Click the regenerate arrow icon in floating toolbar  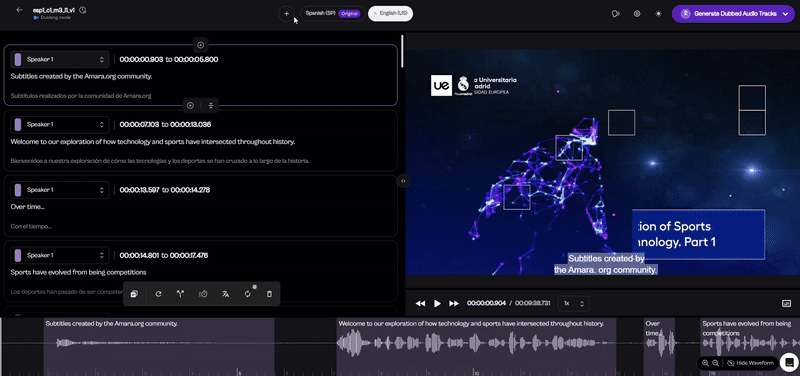(x=158, y=294)
